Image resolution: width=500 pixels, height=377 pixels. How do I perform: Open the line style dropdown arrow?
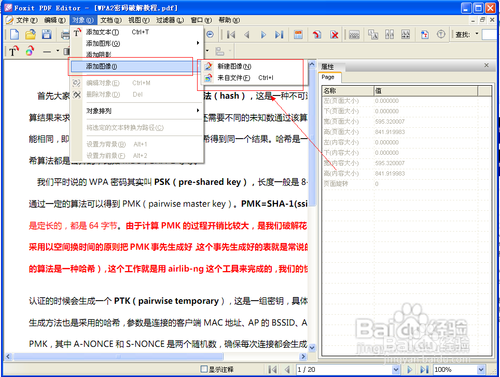[x=58, y=51]
